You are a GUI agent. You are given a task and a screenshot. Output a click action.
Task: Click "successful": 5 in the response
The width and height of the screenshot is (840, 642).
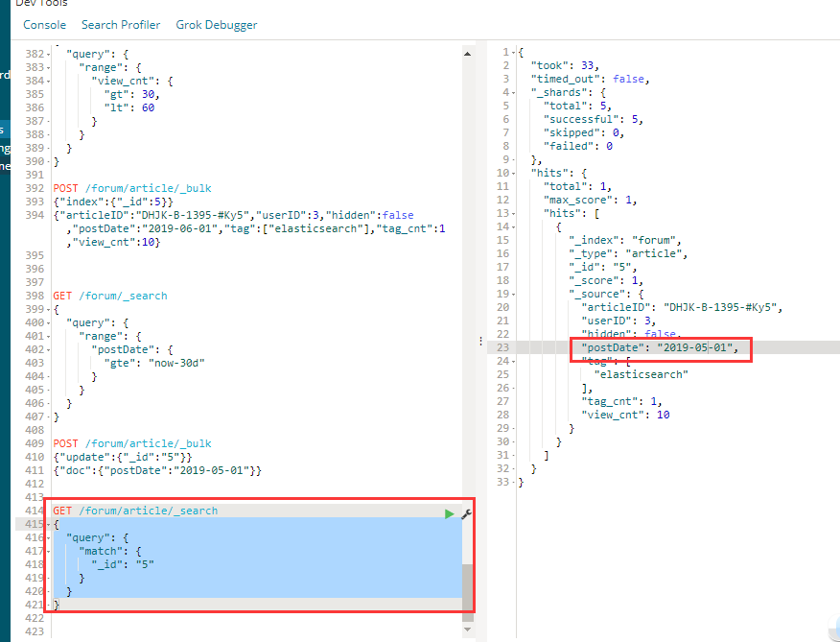[594, 119]
